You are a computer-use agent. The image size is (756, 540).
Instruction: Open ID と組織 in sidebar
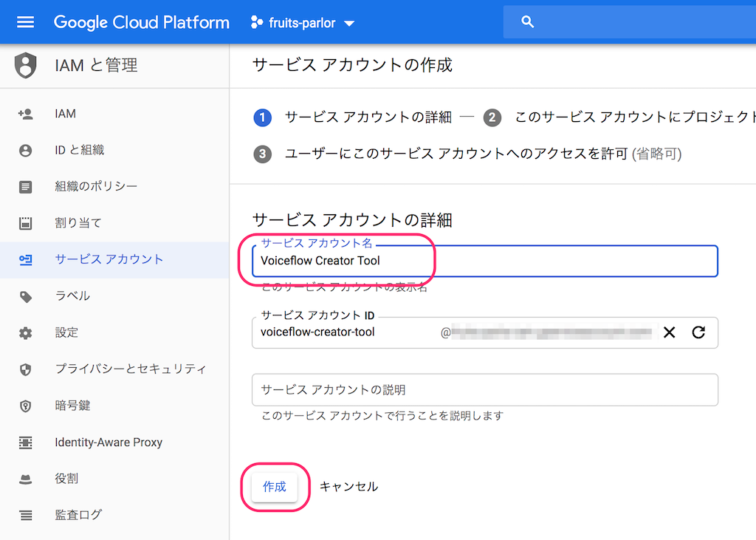tap(114, 150)
